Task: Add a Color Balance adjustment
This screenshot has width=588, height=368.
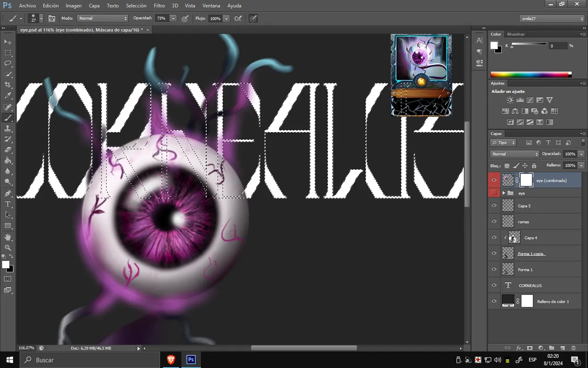Action: [x=514, y=111]
